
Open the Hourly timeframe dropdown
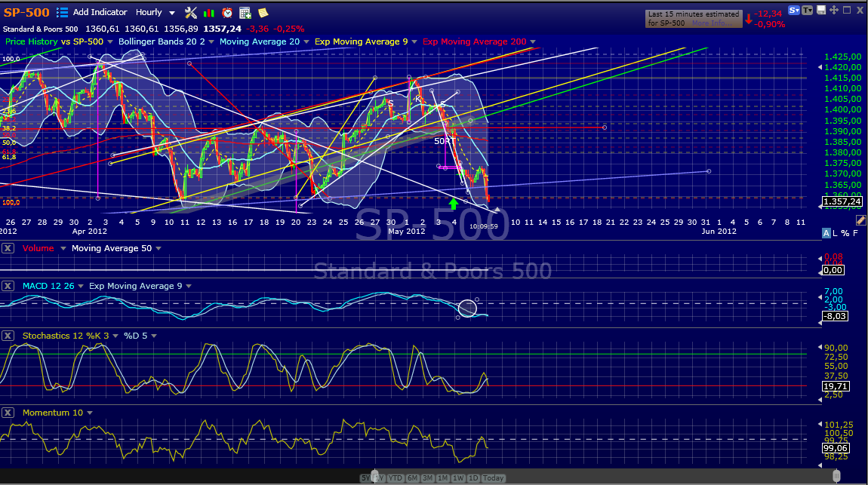(x=155, y=12)
